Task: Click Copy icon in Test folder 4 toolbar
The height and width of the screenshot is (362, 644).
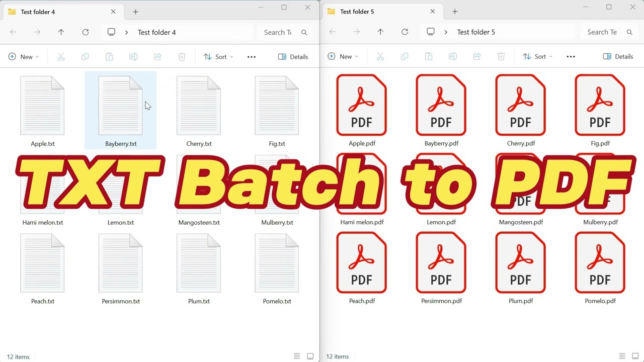Action: [85, 57]
